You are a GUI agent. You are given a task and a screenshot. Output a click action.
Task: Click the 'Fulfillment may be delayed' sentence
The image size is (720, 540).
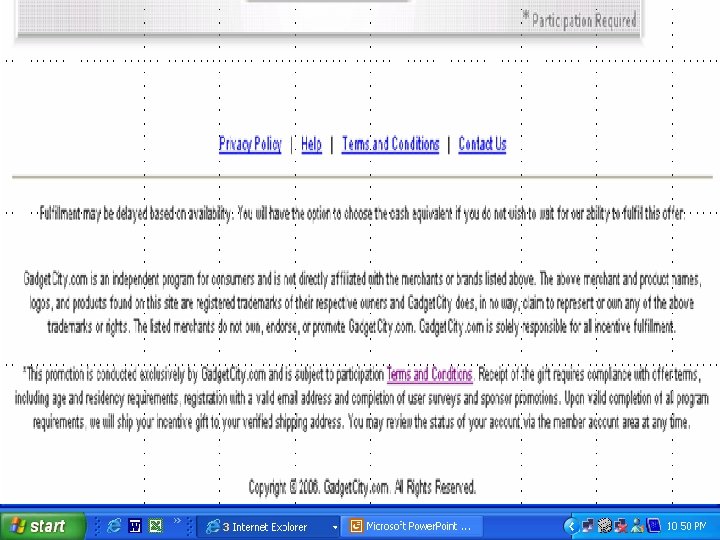pos(362,214)
